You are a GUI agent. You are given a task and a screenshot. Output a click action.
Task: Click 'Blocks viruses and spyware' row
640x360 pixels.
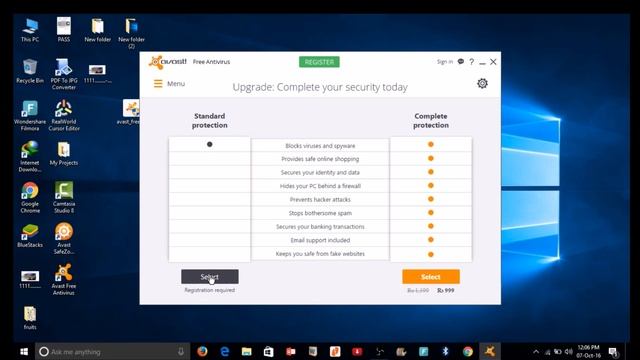tap(320, 146)
